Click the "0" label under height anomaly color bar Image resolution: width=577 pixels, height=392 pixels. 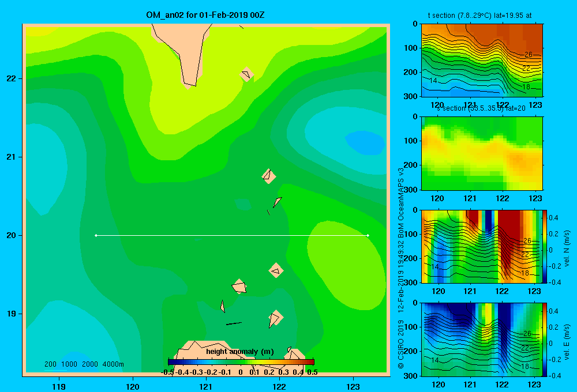241,372
